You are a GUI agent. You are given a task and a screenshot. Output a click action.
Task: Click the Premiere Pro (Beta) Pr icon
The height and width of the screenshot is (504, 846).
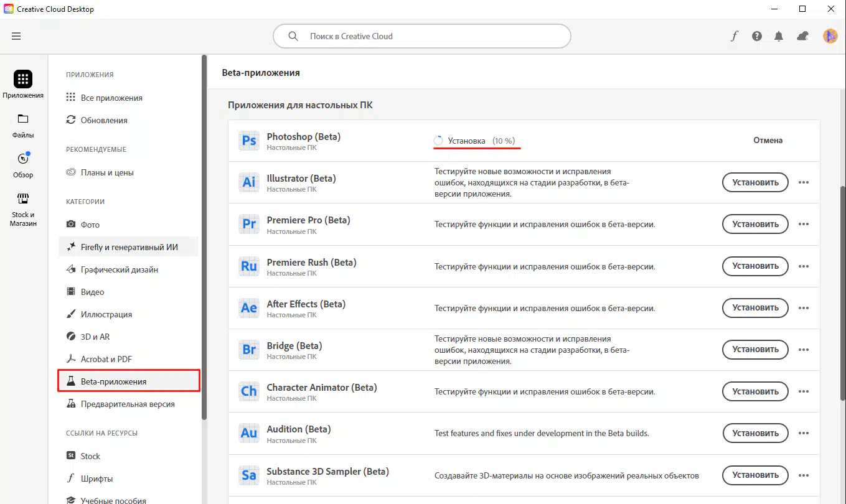[x=249, y=224]
